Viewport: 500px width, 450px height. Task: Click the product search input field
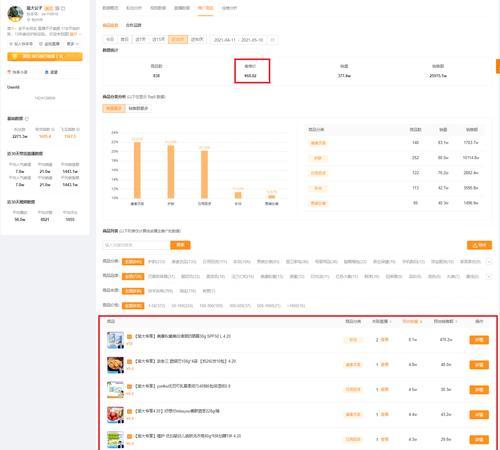[136, 245]
